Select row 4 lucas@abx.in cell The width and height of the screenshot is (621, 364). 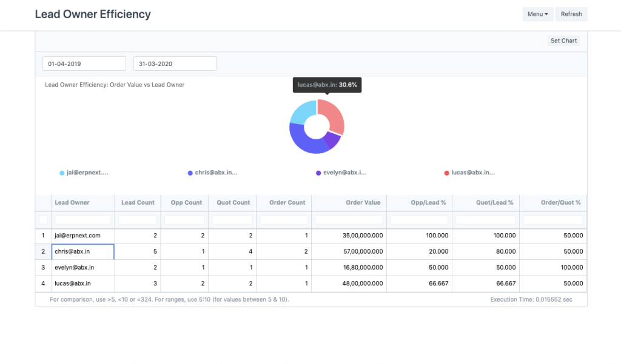click(x=82, y=283)
